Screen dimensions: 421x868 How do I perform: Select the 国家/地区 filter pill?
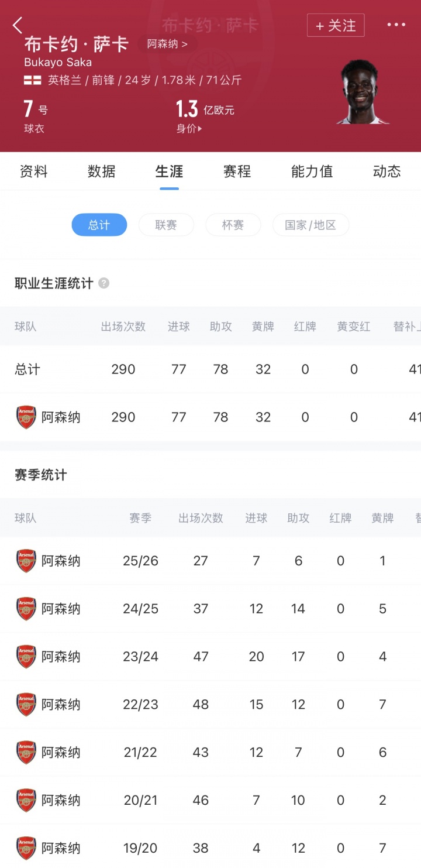[x=310, y=225]
